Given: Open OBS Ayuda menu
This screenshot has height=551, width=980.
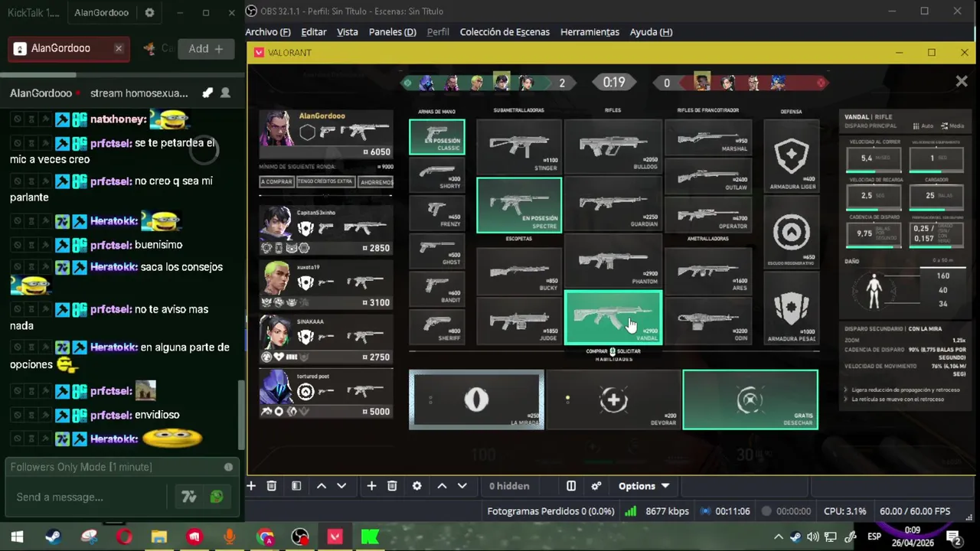Looking at the screenshot, I should click(x=651, y=32).
